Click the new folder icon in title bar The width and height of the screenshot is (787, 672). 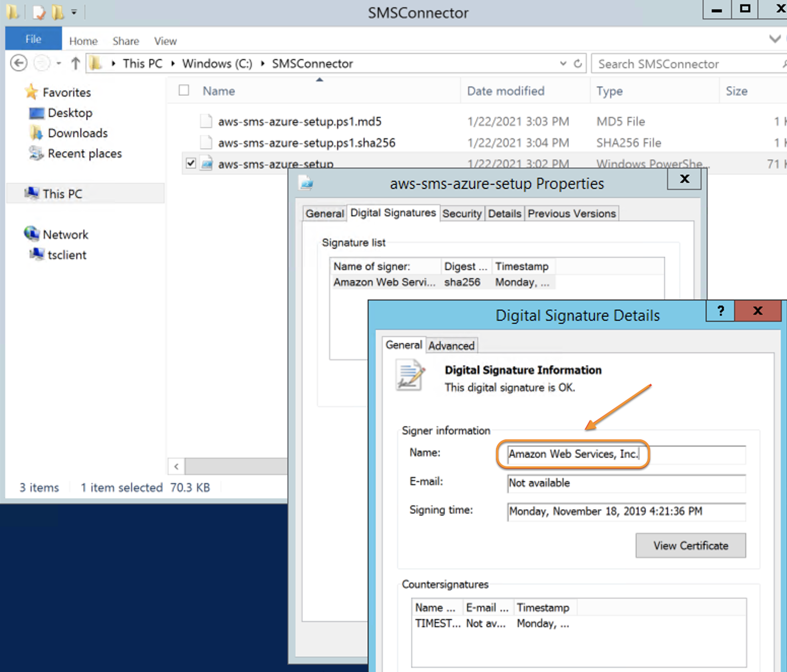57,12
